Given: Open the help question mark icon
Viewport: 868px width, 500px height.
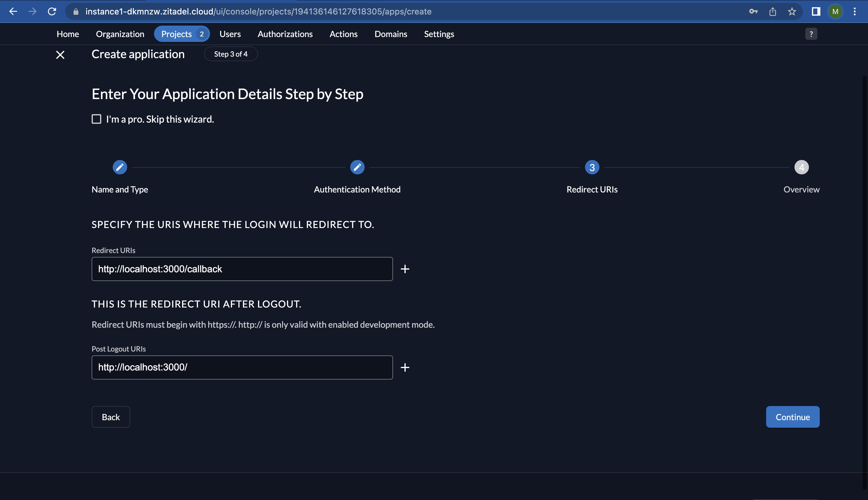Looking at the screenshot, I should 811,34.
